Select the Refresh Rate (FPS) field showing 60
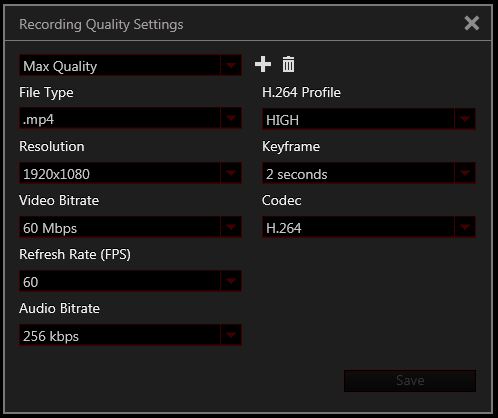This screenshot has height=418, width=498. pos(130,281)
